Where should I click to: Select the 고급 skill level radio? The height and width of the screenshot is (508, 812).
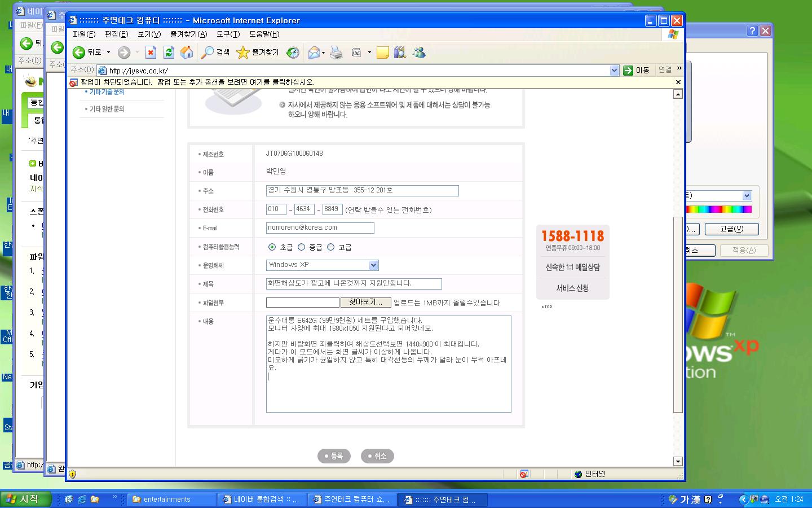click(x=331, y=247)
